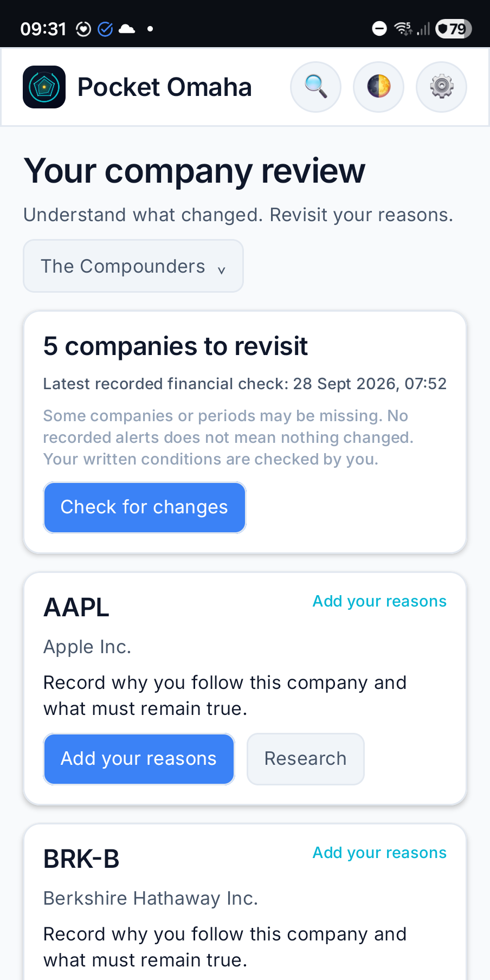Click the chevron beside The Compounders

221,269
